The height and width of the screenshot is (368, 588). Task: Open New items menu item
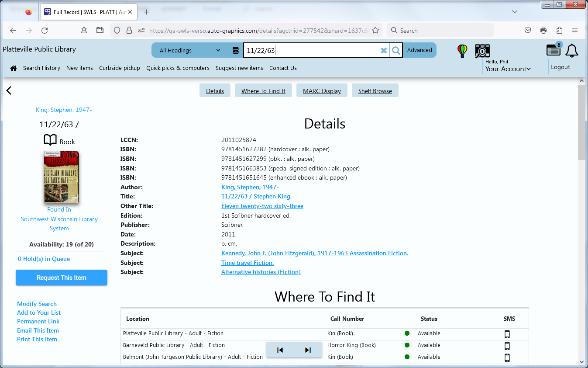click(79, 68)
